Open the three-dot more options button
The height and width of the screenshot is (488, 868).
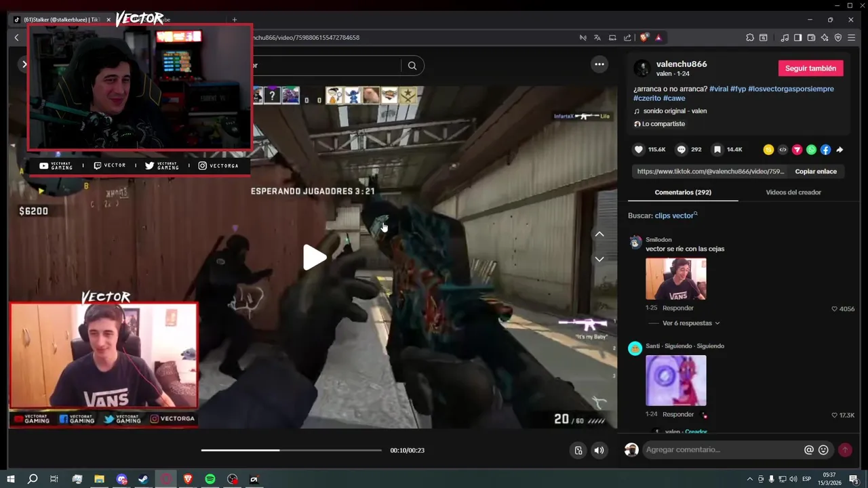click(599, 64)
